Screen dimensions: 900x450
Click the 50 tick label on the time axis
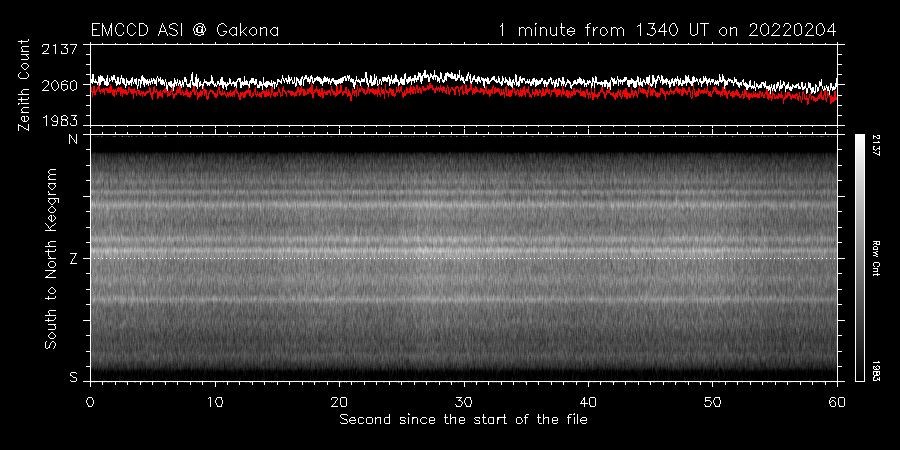(x=712, y=401)
